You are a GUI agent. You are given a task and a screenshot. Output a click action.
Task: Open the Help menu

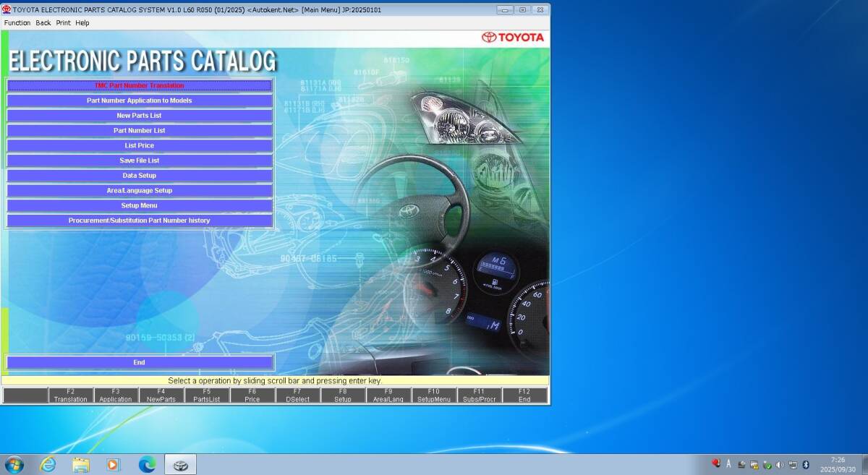point(82,22)
